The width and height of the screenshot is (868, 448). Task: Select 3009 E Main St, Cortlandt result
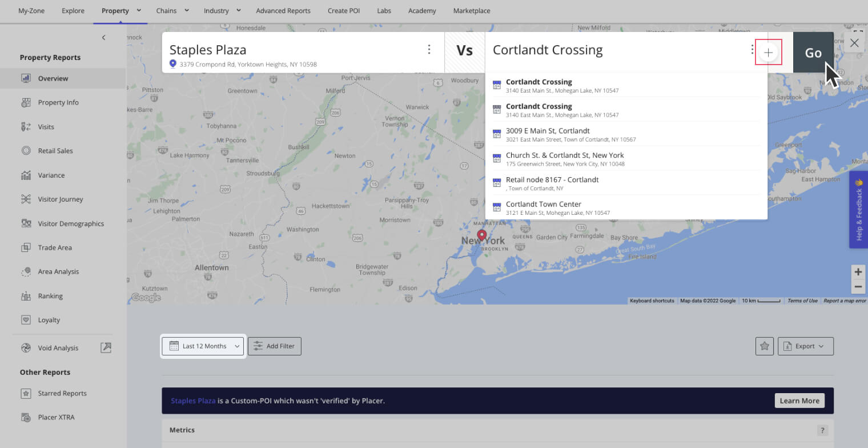(626, 134)
